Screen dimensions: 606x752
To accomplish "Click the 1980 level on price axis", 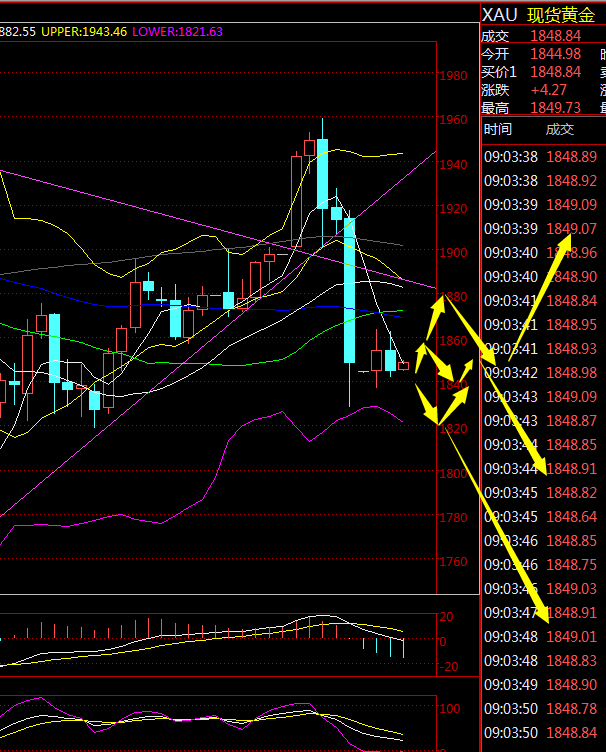I will 453,76.
